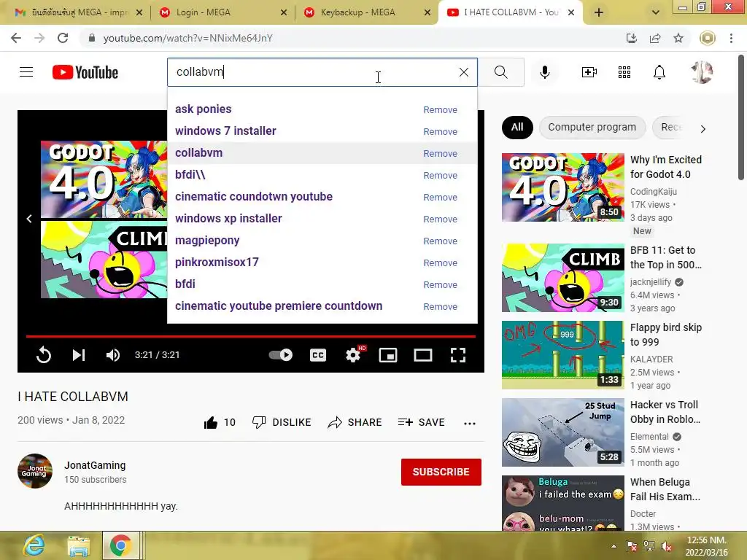Open the JonatGaming channel name link
Image resolution: width=747 pixels, height=560 pixels.
(x=95, y=465)
